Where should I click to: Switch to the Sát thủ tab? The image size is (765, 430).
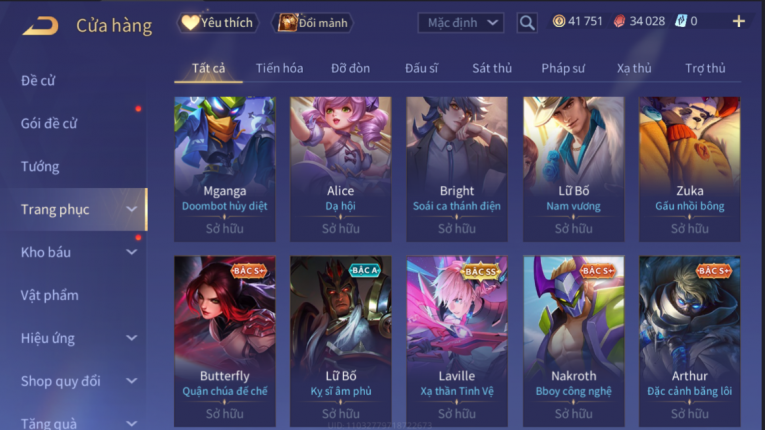492,68
